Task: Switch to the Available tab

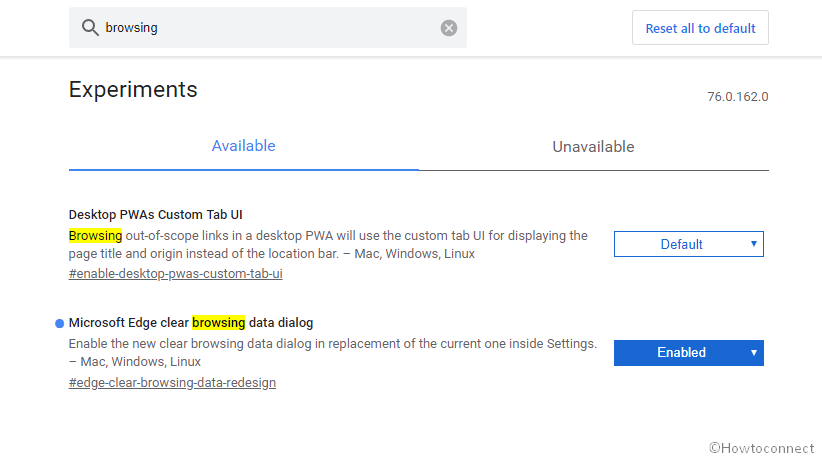Action: tap(244, 146)
